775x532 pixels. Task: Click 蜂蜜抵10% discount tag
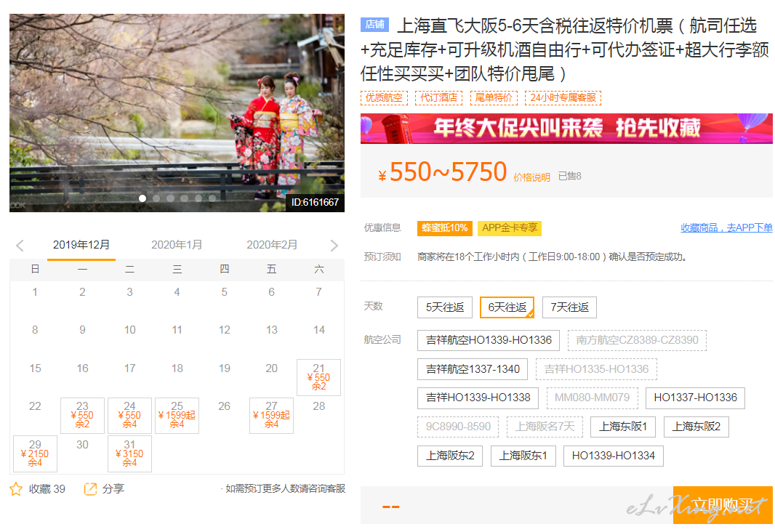pos(445,228)
